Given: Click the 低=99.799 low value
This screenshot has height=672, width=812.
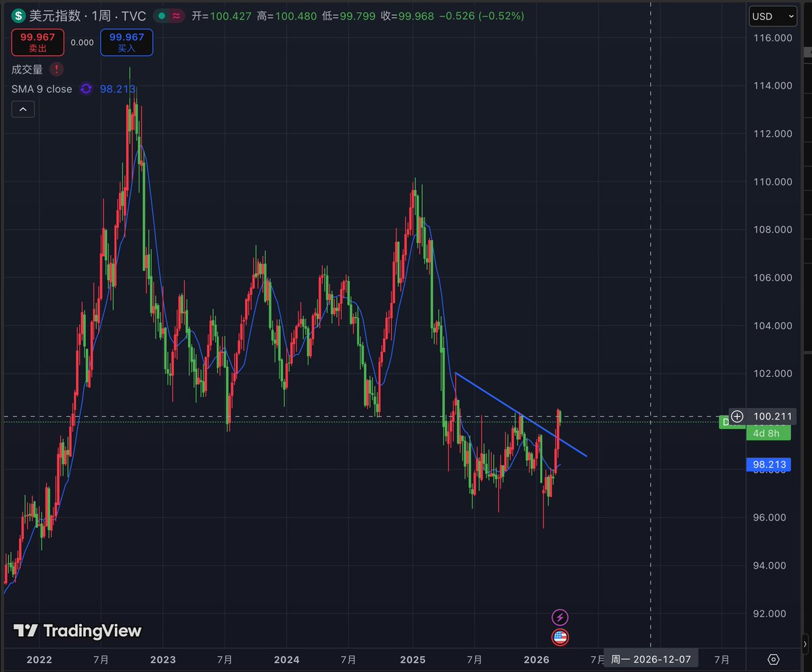Looking at the screenshot, I should [x=349, y=16].
